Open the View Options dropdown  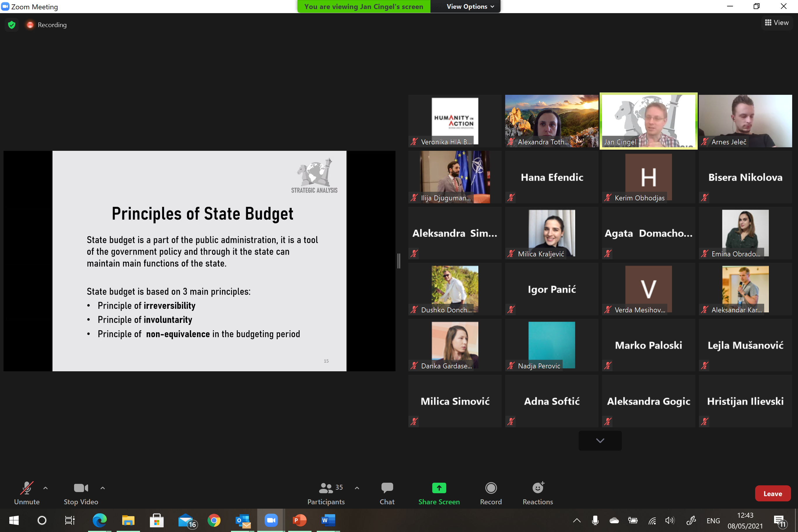[470, 6]
